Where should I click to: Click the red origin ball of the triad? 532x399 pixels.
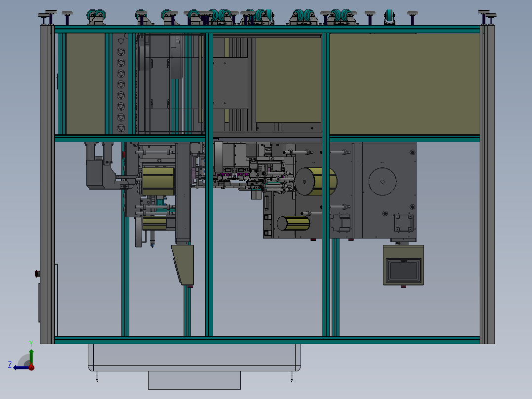pos(31,367)
